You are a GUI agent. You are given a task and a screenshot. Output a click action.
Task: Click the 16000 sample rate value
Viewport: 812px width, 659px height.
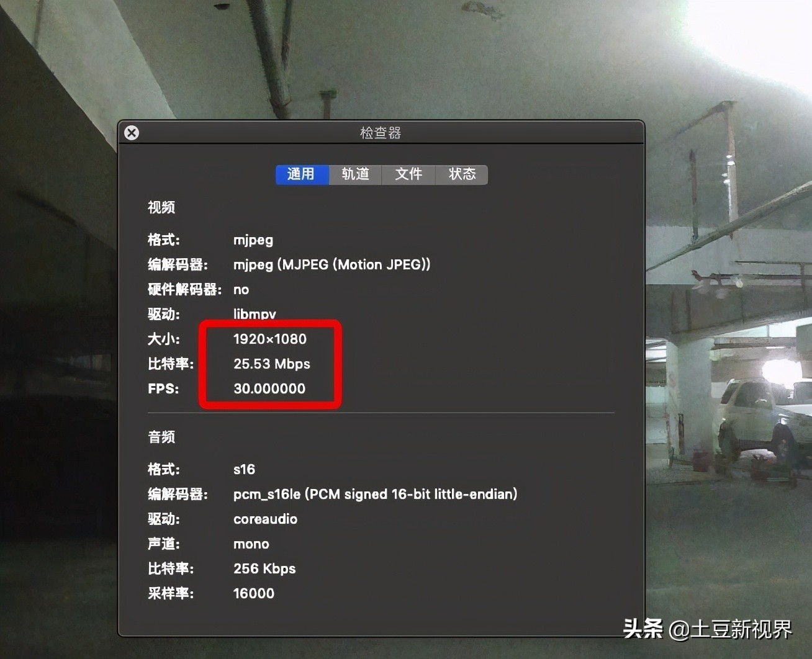click(x=254, y=593)
